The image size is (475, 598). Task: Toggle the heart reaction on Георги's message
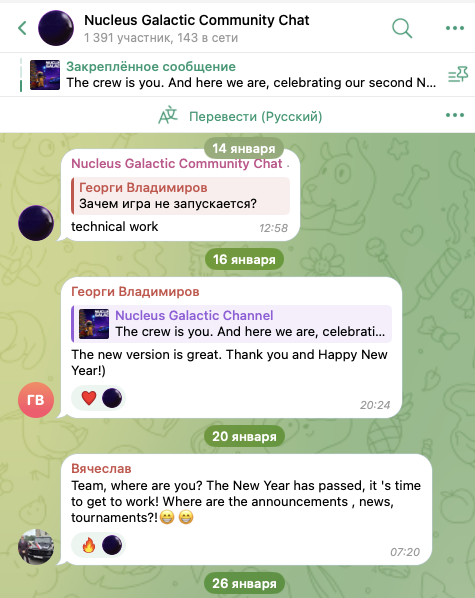[89, 398]
